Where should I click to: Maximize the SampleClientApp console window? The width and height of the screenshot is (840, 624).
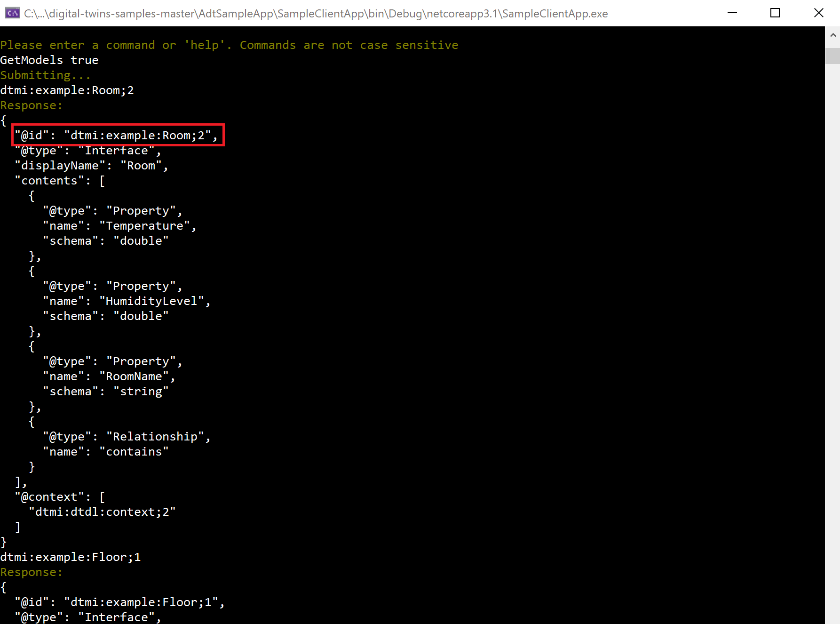click(775, 13)
